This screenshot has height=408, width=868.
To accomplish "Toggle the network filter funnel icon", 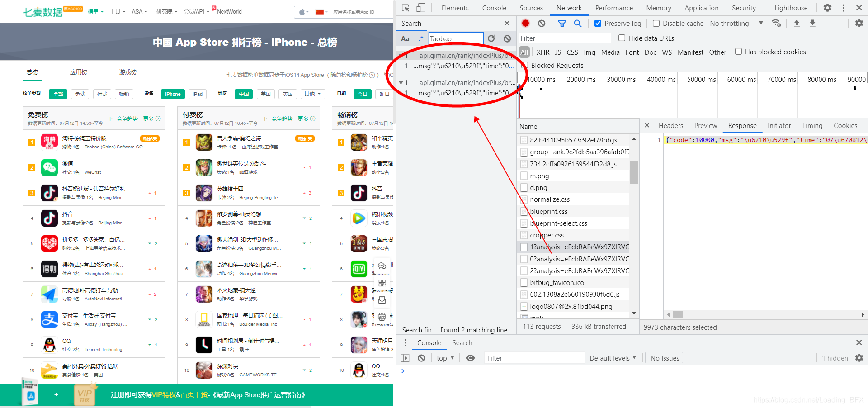I will point(562,23).
